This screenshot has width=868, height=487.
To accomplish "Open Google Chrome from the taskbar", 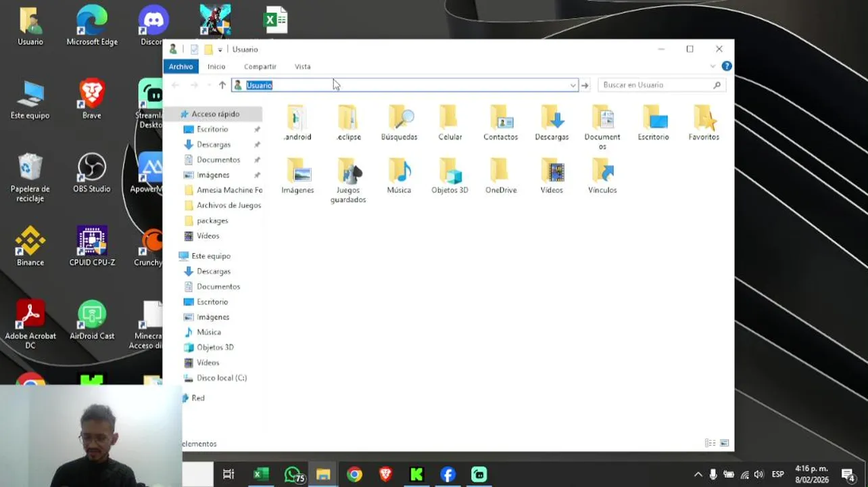I will [x=354, y=475].
